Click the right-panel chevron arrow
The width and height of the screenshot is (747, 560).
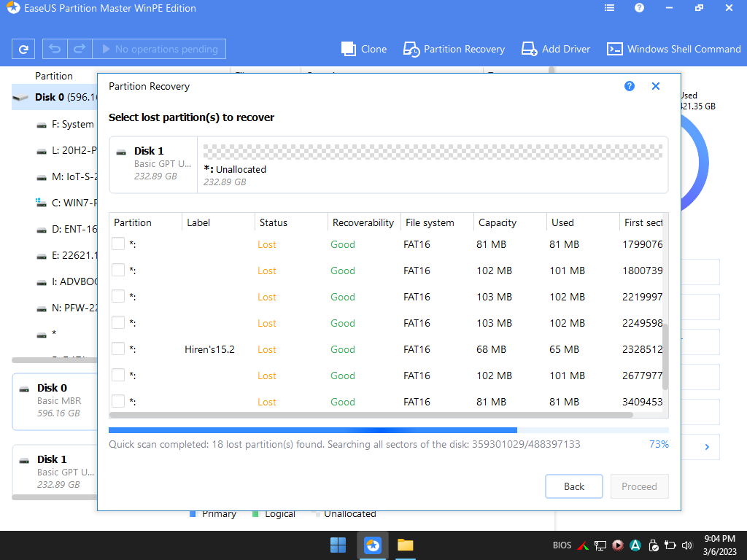707,447
